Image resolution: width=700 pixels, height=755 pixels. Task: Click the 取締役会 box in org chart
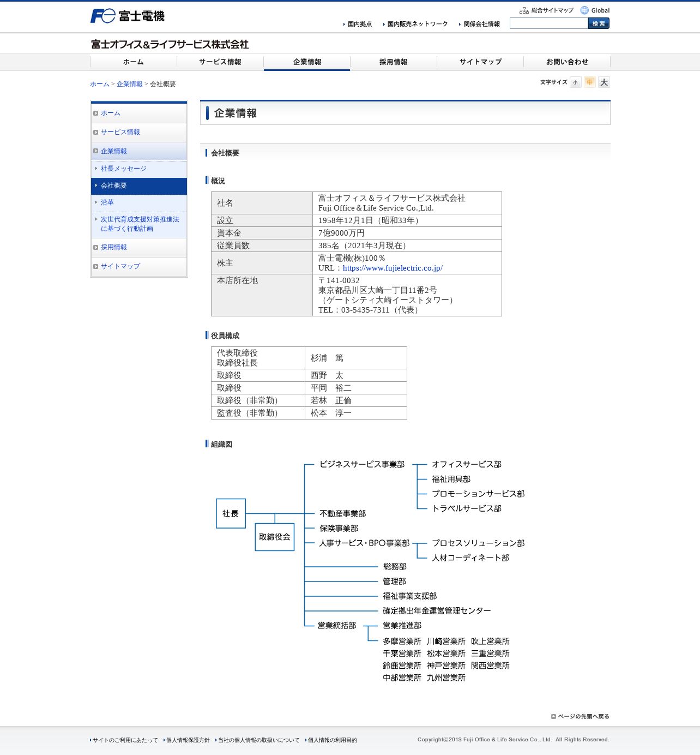[275, 537]
